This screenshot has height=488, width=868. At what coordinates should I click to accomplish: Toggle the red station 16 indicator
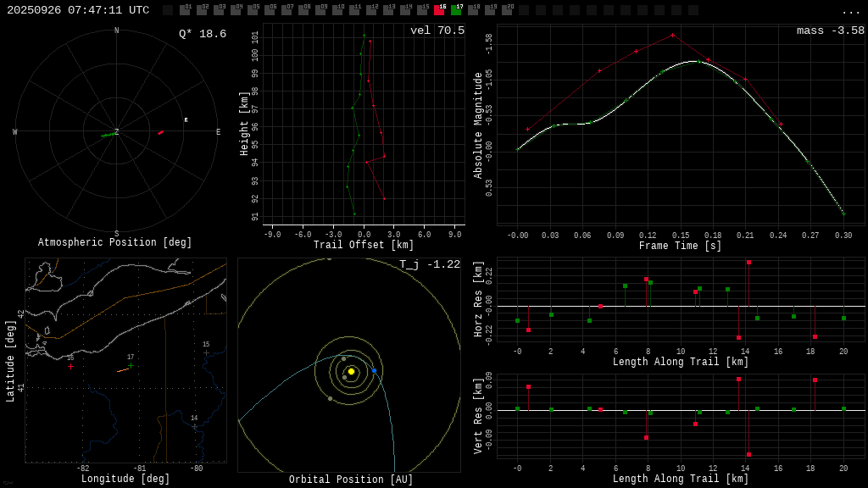coord(439,10)
